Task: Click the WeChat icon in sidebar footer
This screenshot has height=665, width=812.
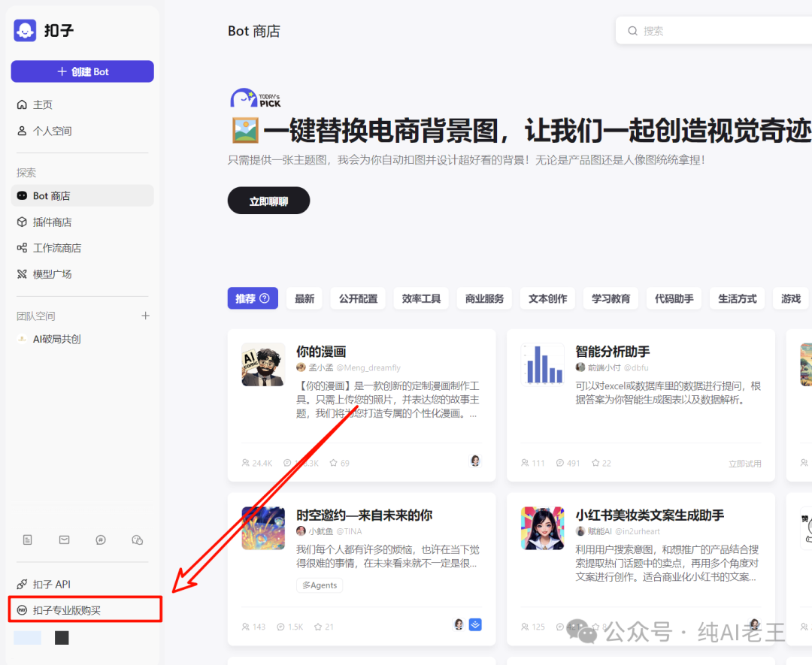Action: point(138,540)
